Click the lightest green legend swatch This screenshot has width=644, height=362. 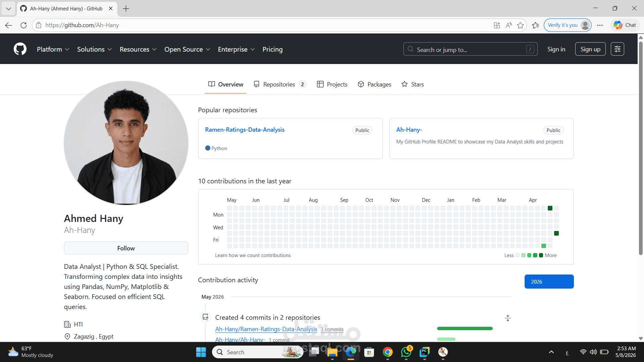pos(523,255)
